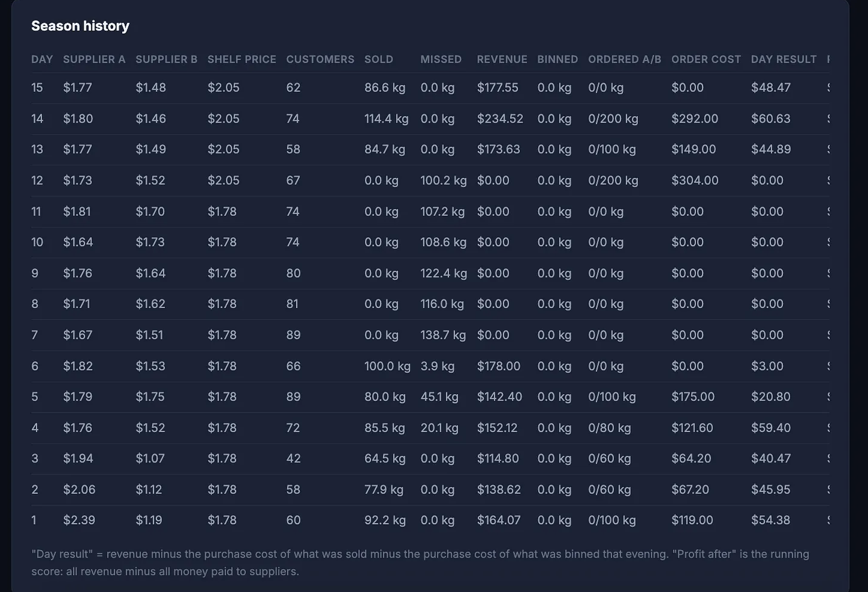
Task: Click the supplier A price '$2.06'
Action: [79, 490]
